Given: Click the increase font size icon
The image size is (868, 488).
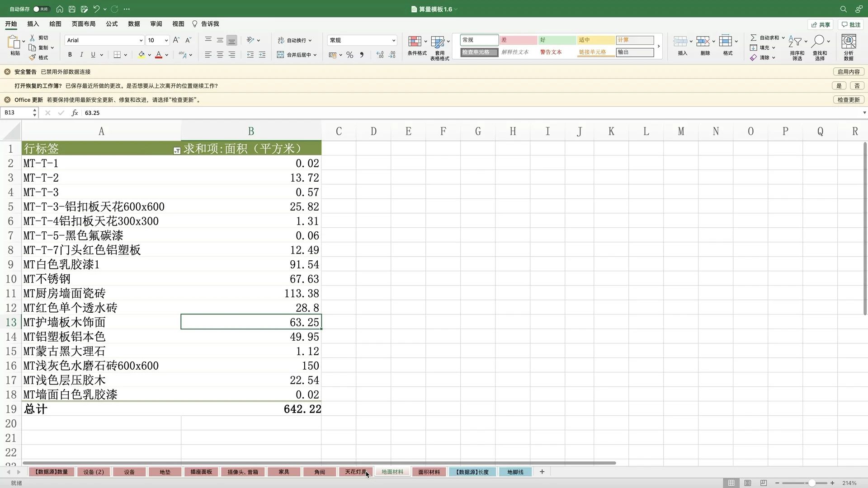Looking at the screenshot, I should 176,40.
